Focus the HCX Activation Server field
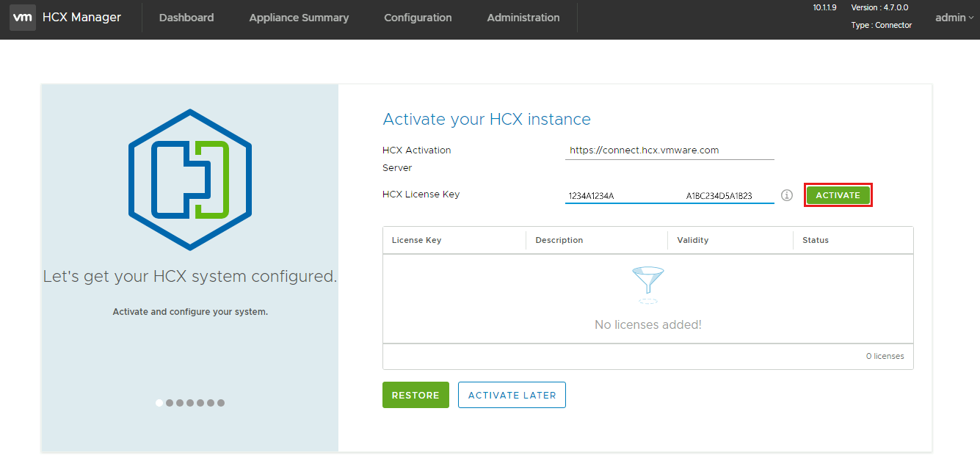The image size is (980, 458). point(669,150)
